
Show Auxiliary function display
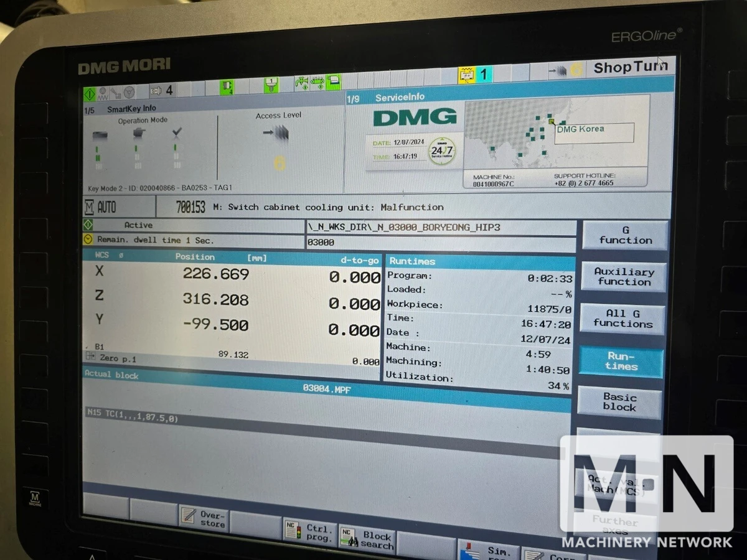[x=623, y=277]
